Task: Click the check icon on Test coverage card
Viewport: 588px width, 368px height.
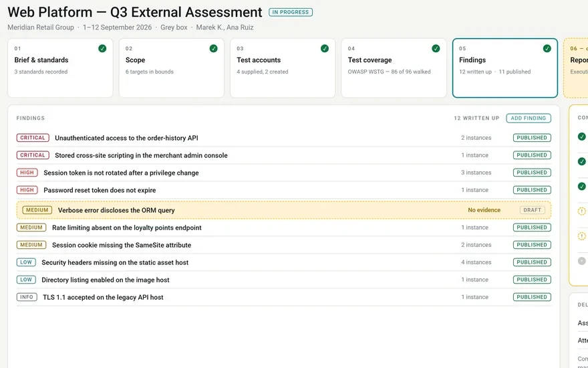Action: pos(436,48)
